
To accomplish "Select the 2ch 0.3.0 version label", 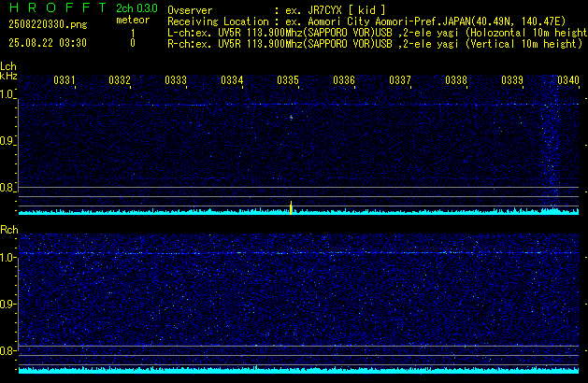I will click(x=136, y=8).
